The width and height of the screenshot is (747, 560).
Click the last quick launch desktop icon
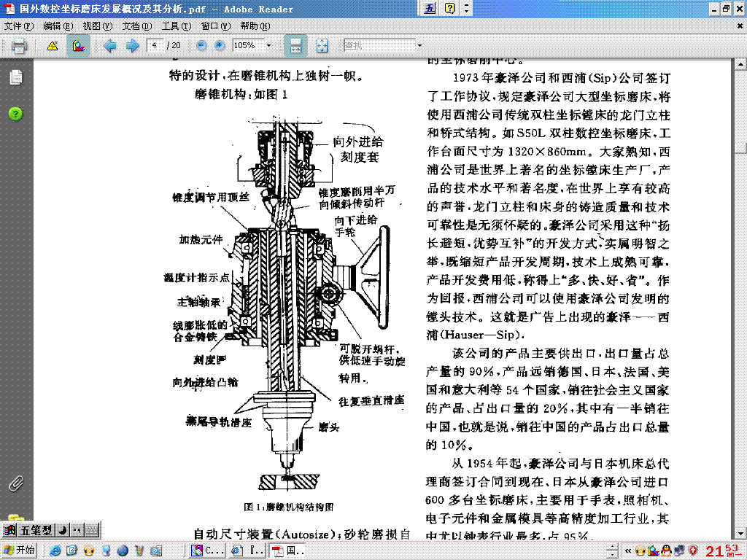156,551
